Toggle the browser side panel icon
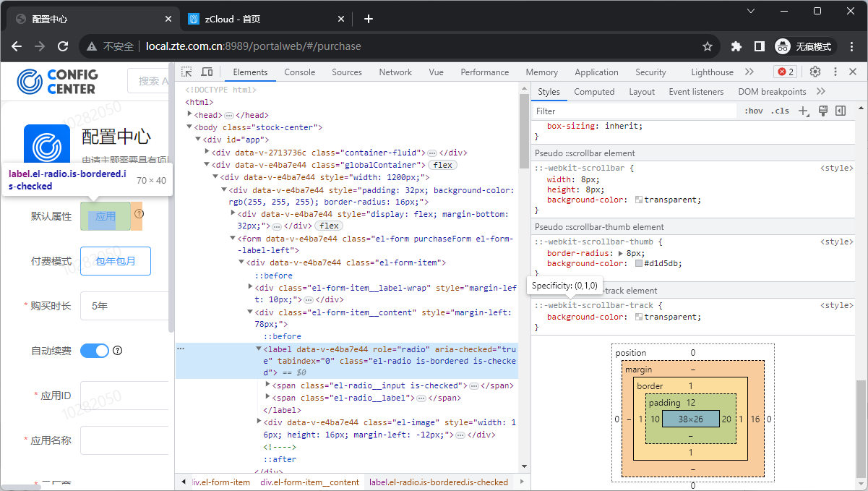This screenshot has height=491, width=868. point(759,46)
